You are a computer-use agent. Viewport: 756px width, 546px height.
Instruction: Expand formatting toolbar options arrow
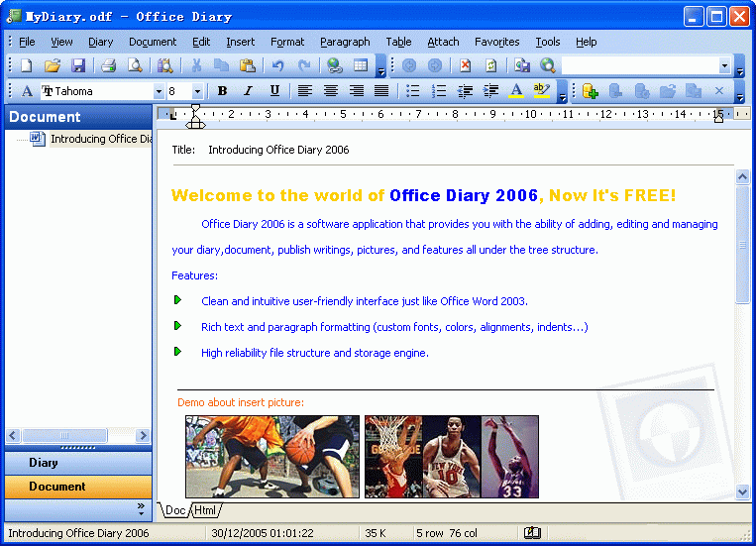pyautogui.click(x=562, y=91)
